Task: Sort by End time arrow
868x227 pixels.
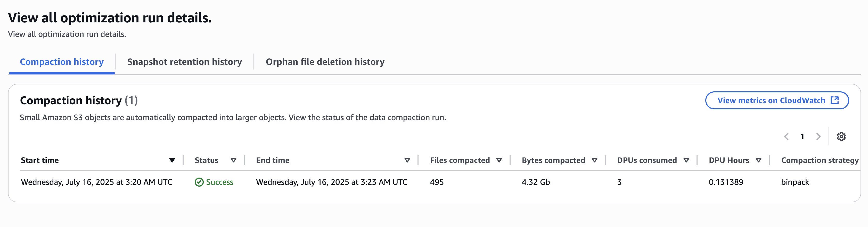Action: [407, 160]
